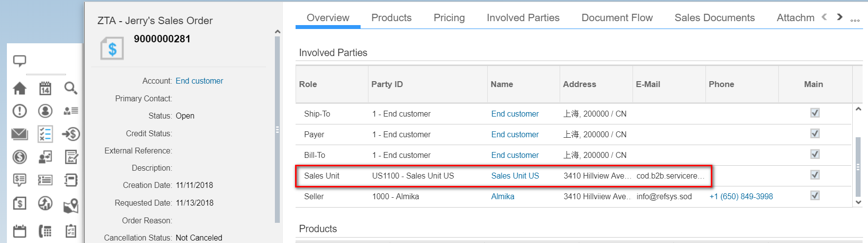
Task: Call the Seller phone number link
Action: 741,196
